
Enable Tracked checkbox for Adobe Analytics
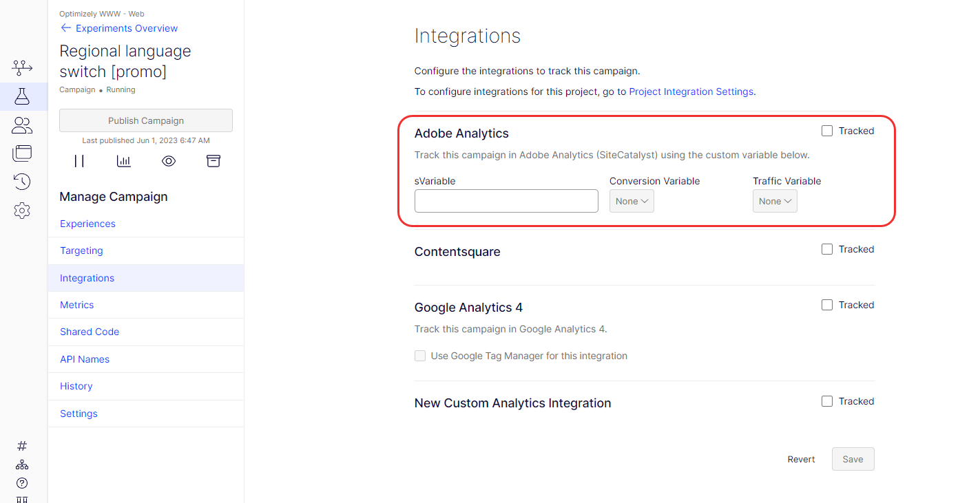(x=827, y=131)
